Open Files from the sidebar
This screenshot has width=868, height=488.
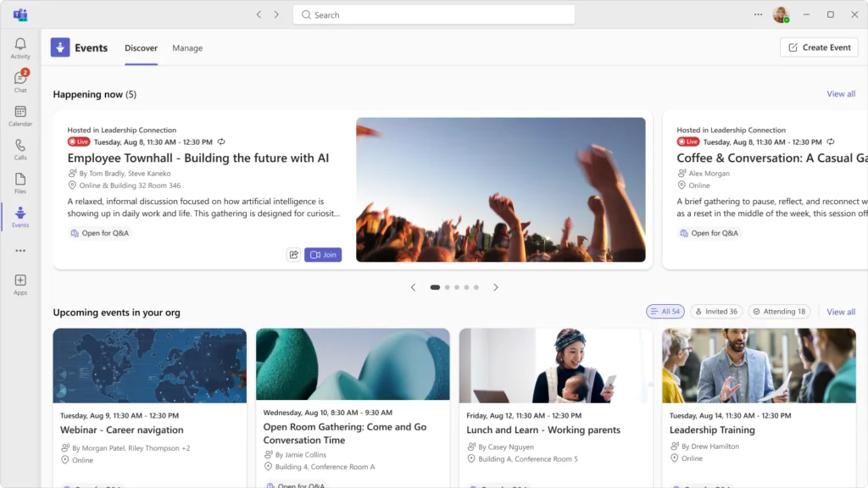pyautogui.click(x=20, y=183)
